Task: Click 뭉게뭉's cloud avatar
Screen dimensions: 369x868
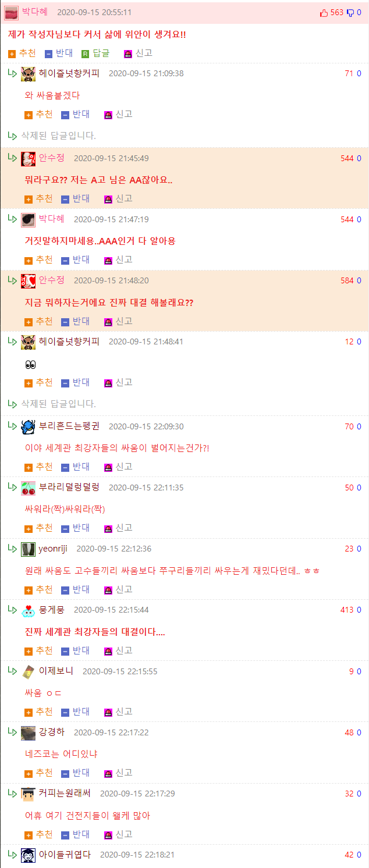Action: tap(28, 610)
